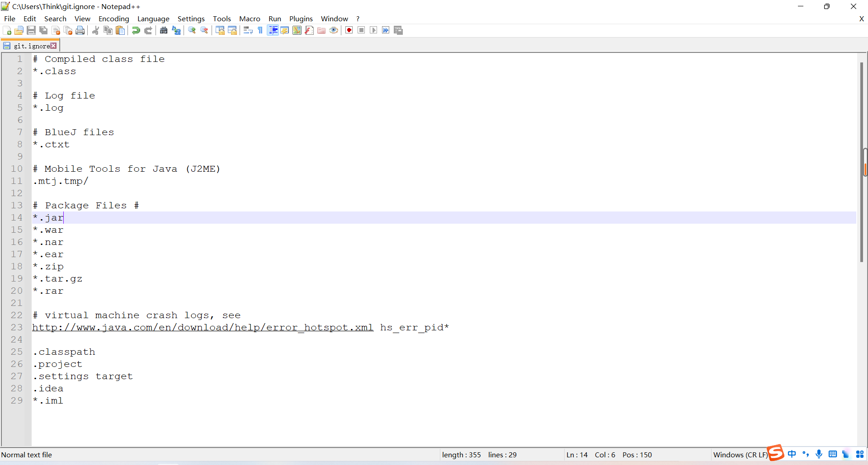Zoom out using the magnifier minus icon
Viewport: 868px width, 465px height.
(x=204, y=30)
